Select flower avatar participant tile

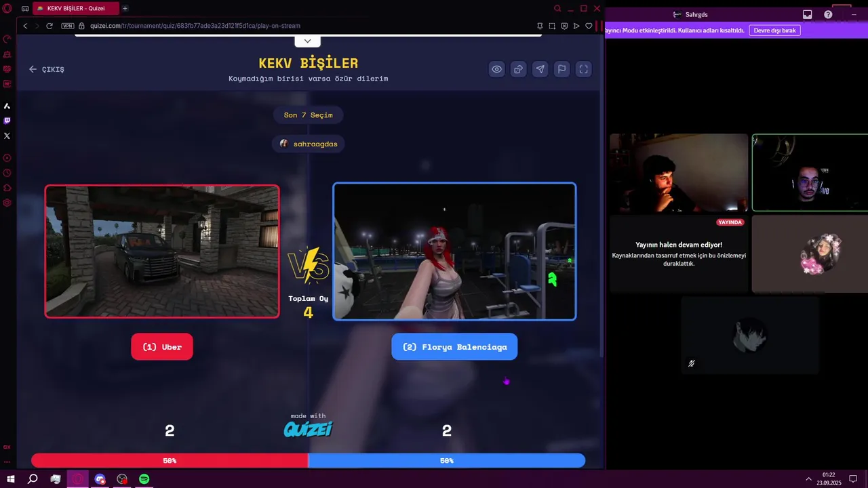(x=810, y=254)
